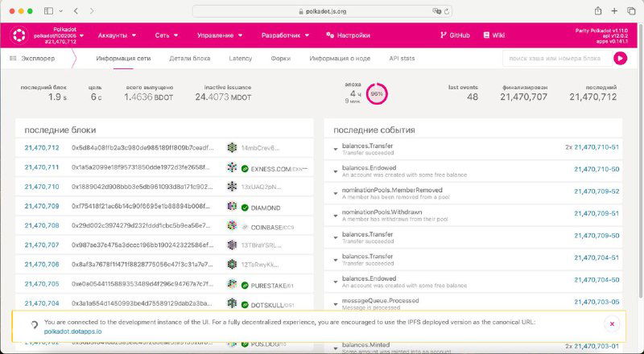Image resolution: width=644 pixels, height=354 pixels.
Task: Expand the messageQueue.Processed event
Action: coord(336,300)
